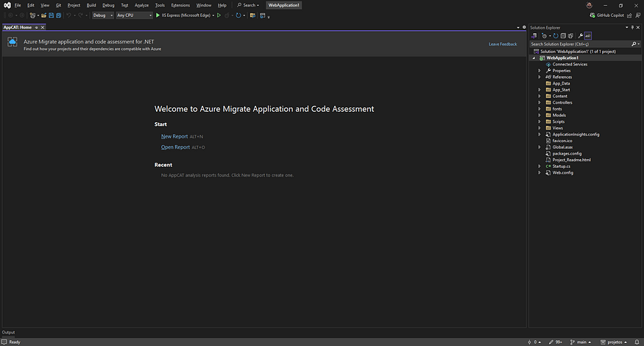Click the GitHub Copilot badge icon

[592, 15]
